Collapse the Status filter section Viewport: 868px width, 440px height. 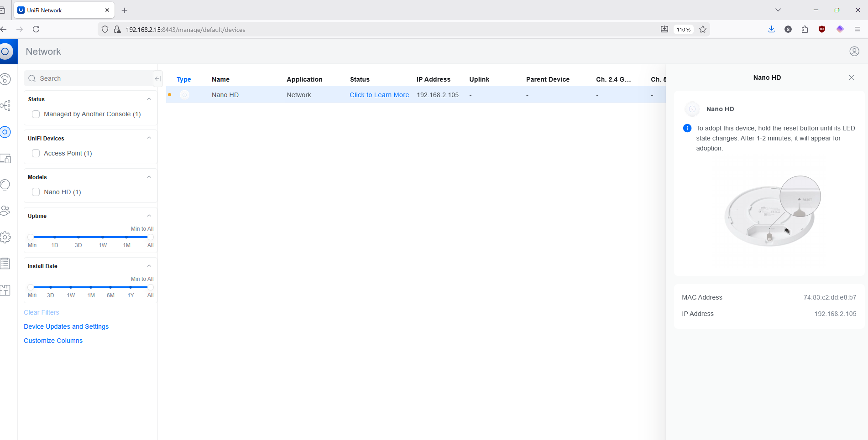point(149,99)
